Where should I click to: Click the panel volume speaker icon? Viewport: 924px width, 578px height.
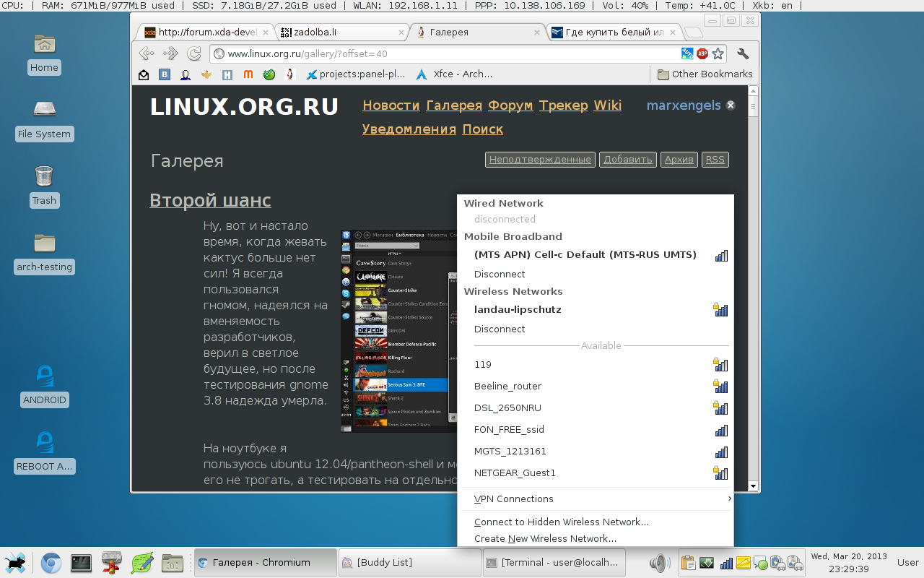pos(658,563)
